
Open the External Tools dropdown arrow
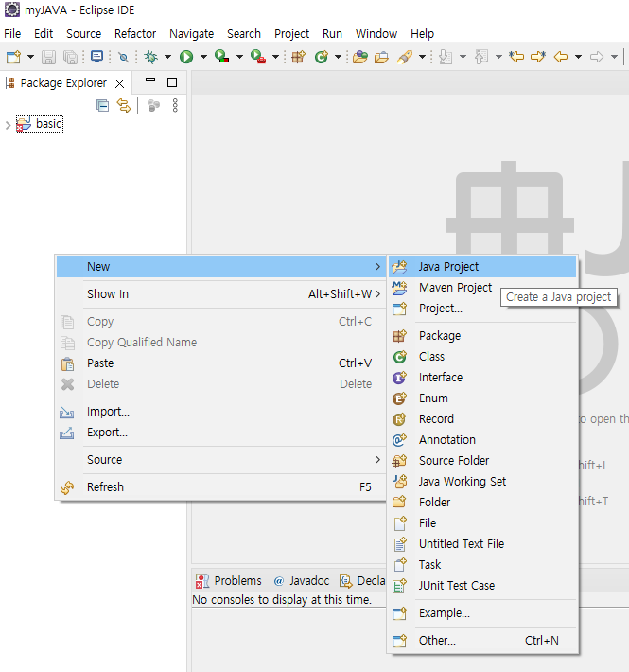[x=275, y=57]
